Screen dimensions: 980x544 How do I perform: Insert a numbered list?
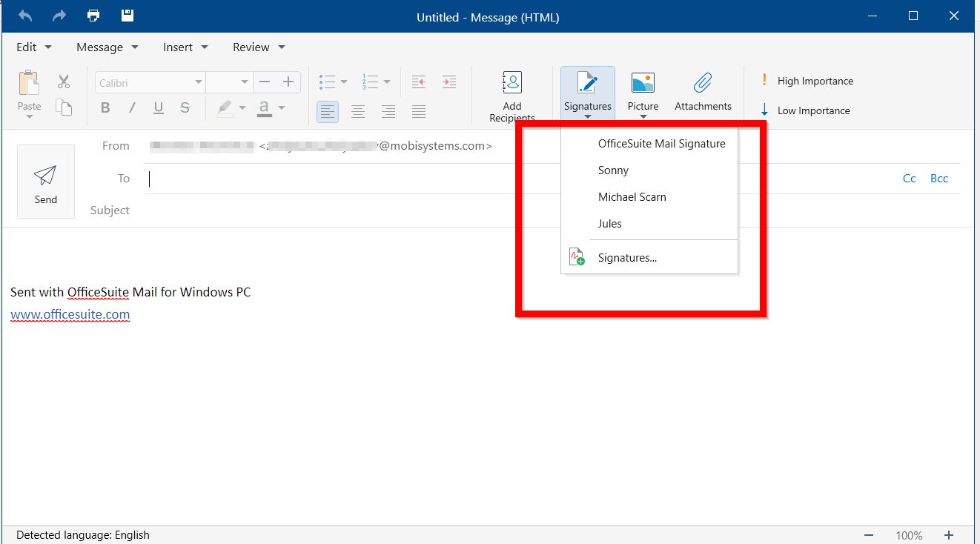pyautogui.click(x=370, y=82)
